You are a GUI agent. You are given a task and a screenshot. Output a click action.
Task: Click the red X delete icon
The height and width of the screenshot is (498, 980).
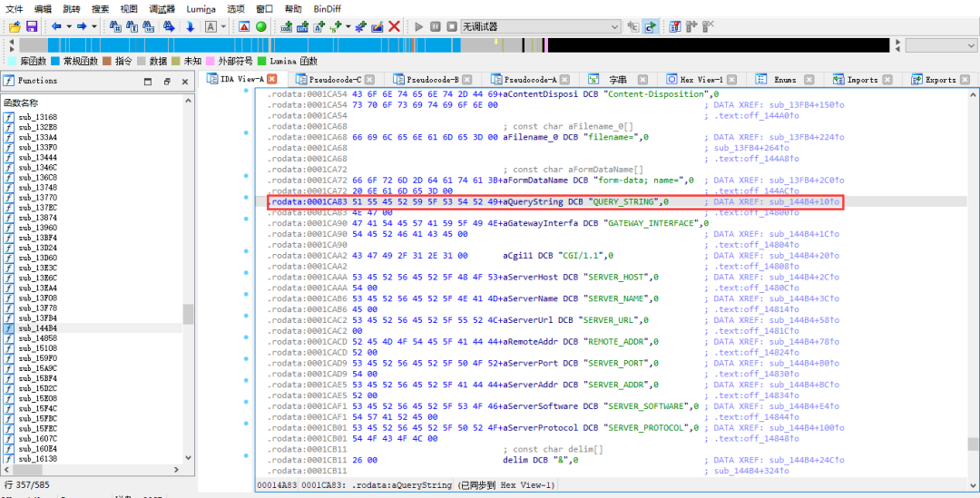tap(395, 27)
